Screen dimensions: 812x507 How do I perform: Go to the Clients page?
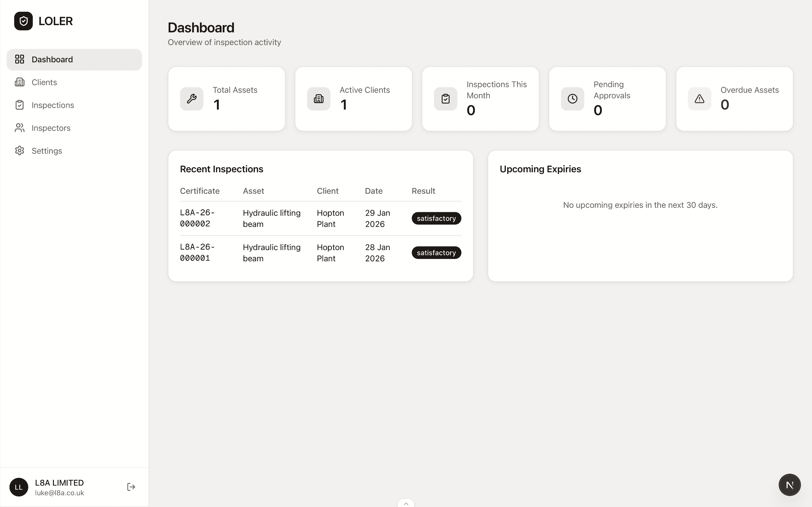point(44,82)
